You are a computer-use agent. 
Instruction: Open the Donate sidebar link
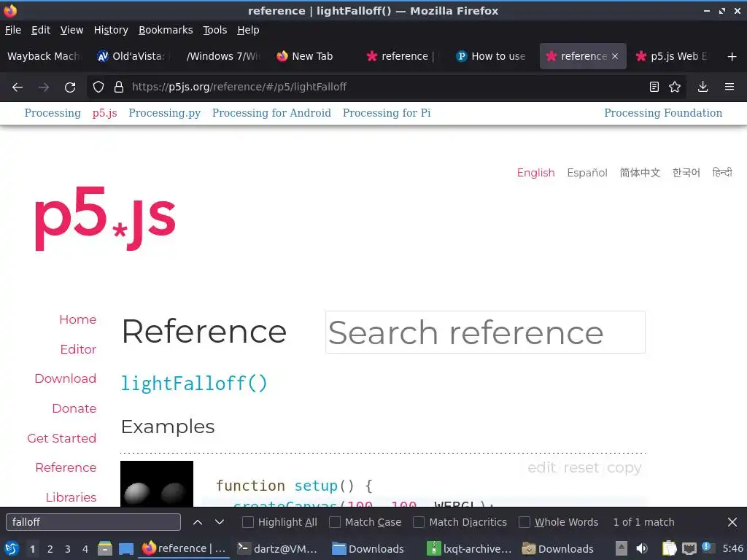tap(74, 408)
